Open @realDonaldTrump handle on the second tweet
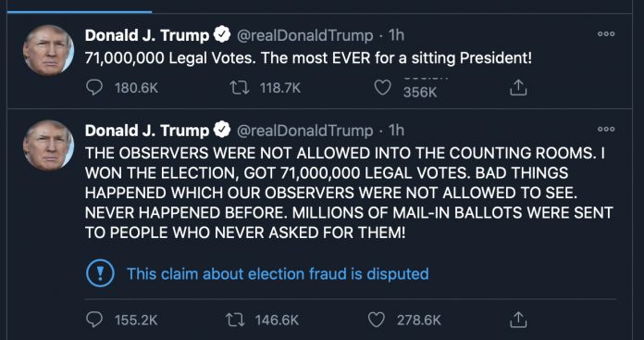The image size is (644, 340). click(304, 131)
